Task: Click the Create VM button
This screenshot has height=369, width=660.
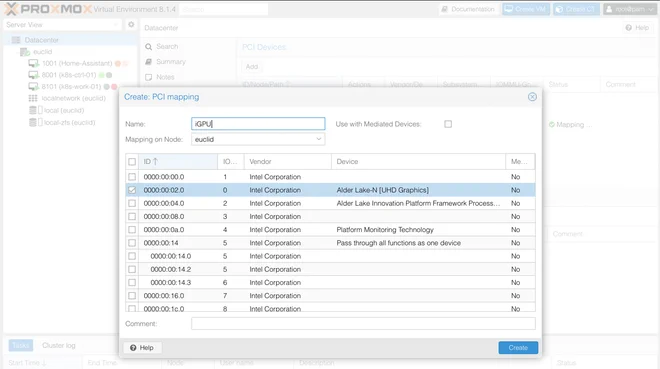Action: (x=526, y=9)
